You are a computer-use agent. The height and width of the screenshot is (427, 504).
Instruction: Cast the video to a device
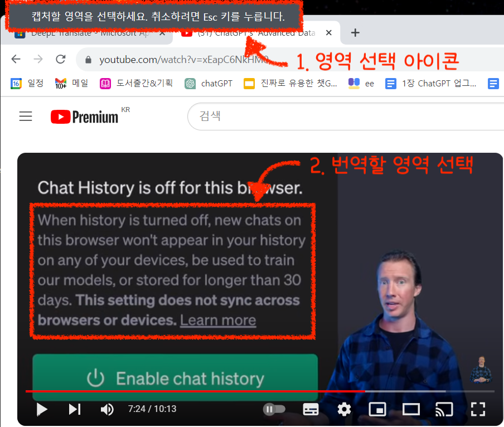pyautogui.click(x=444, y=409)
